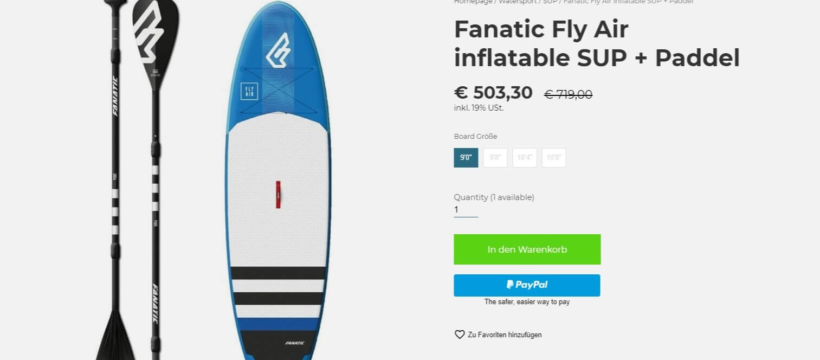Open the SUP breadcrumb category
This screenshot has height=360, width=820.
[550, 2]
